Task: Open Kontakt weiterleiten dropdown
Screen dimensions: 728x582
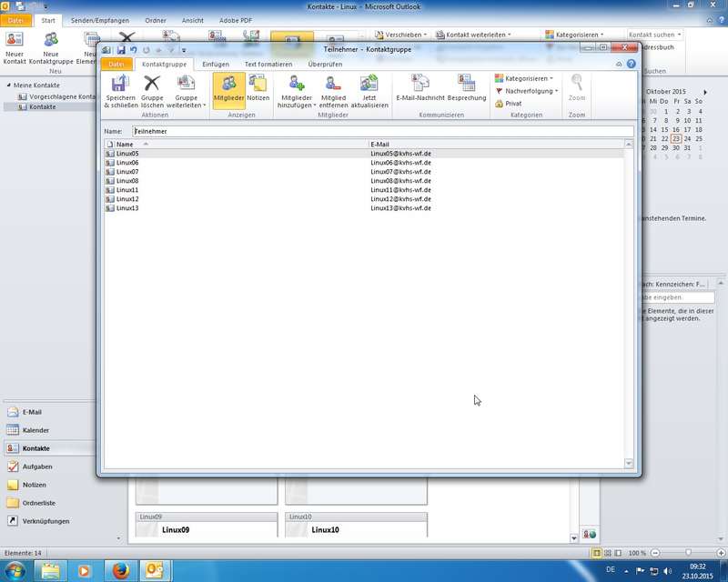Action: tap(473, 35)
